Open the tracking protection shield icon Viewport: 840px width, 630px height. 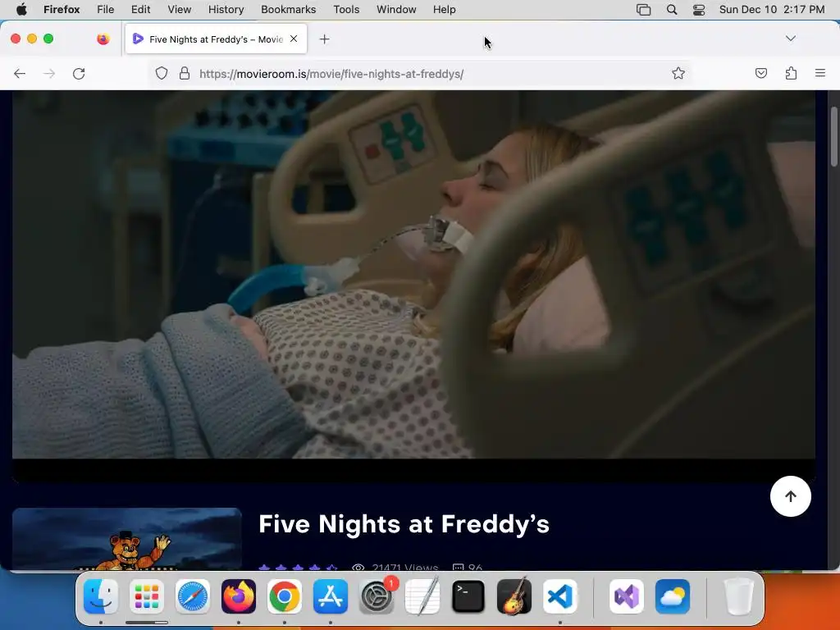point(162,73)
